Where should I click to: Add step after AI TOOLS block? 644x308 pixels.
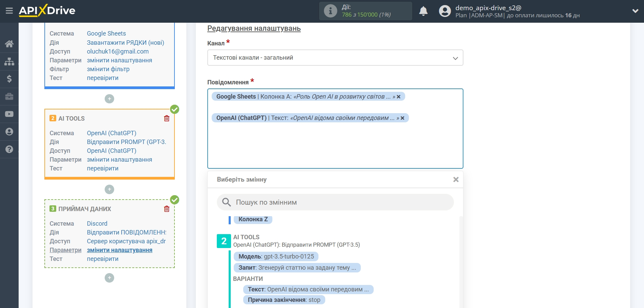pos(109,189)
